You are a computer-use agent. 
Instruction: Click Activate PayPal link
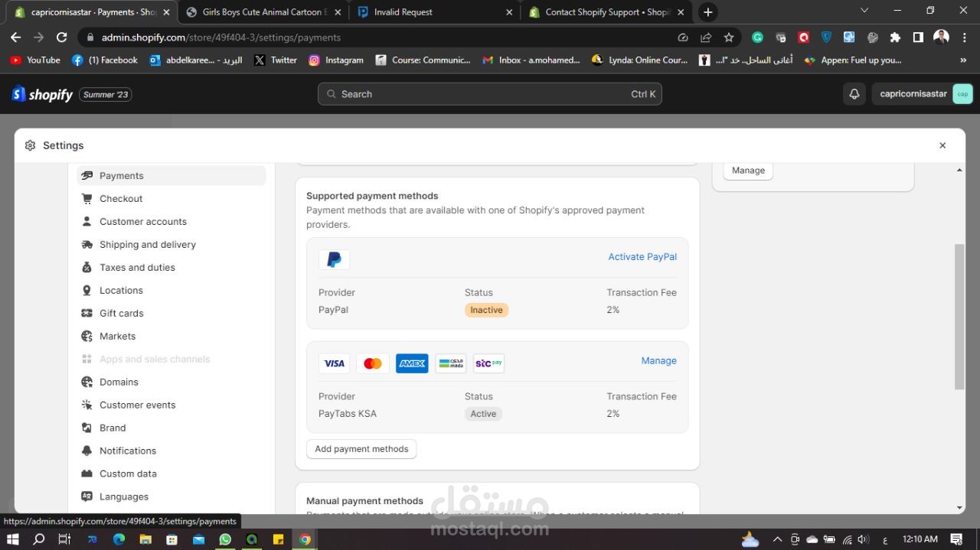coord(642,257)
